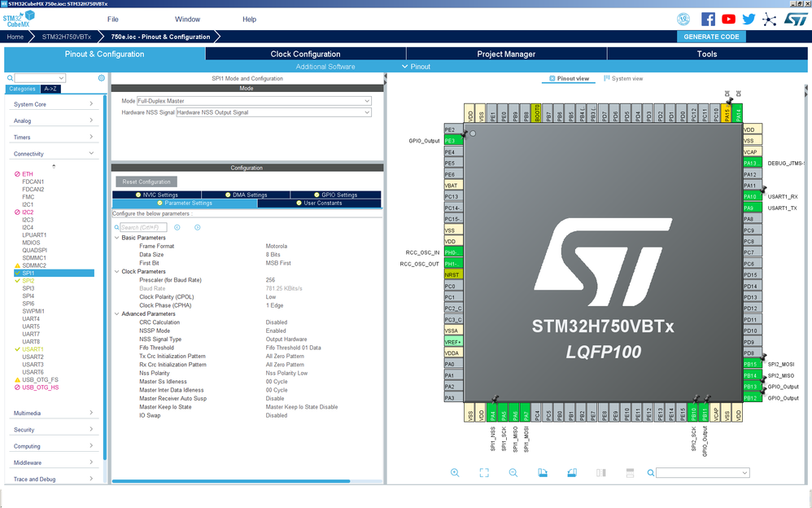812x508 pixels.
Task: Open the Help menu
Action: (x=250, y=20)
